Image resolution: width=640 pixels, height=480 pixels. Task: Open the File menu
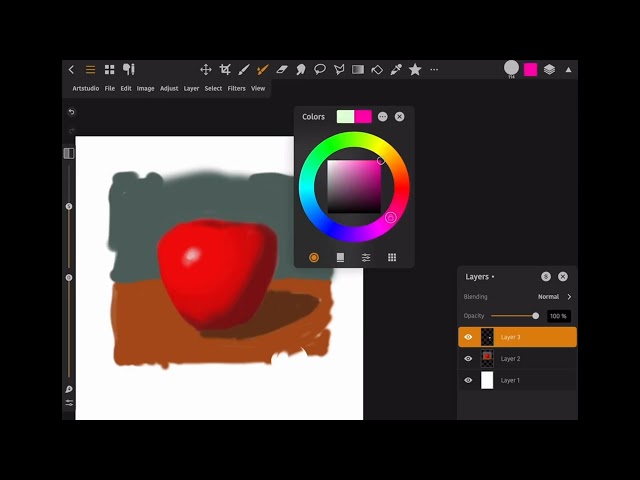[109, 88]
